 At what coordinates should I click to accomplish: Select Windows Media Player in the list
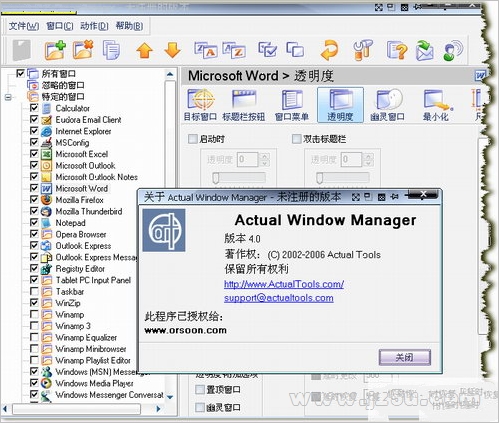(94, 383)
